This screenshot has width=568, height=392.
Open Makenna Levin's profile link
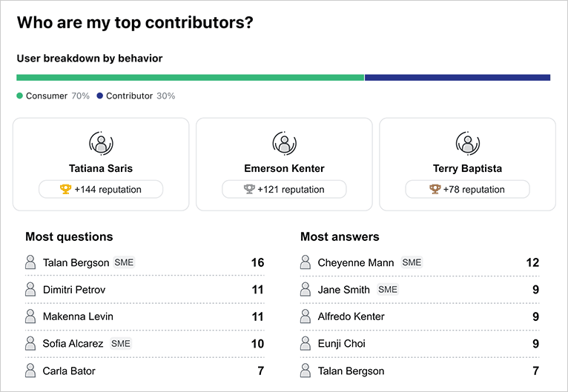tap(78, 316)
